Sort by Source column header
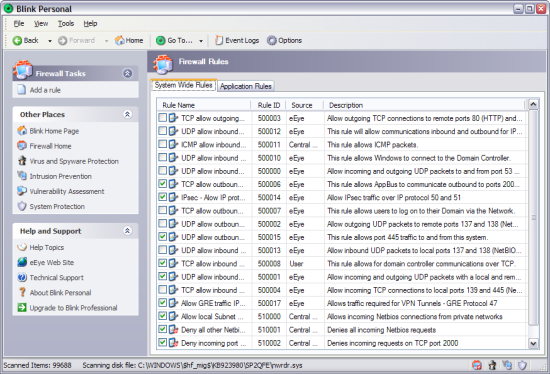The image size is (550, 374). pos(304,105)
